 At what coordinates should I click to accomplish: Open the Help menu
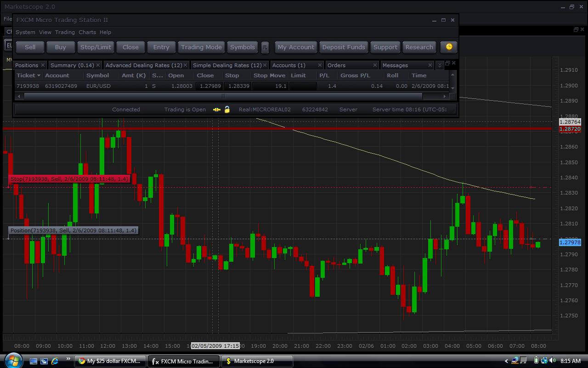[105, 32]
